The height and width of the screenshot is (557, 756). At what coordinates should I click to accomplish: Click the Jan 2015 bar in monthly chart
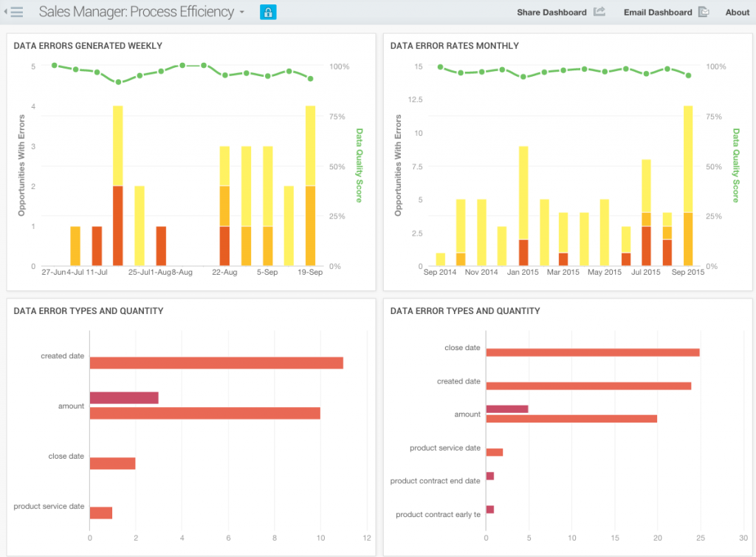click(523, 206)
